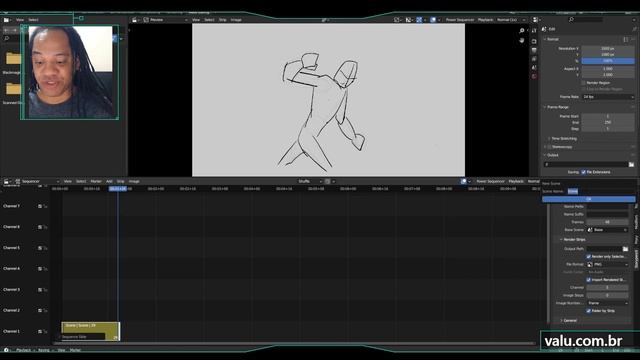Enable the Render Region checkbox
640x360 pixels.
pyautogui.click(x=583, y=82)
